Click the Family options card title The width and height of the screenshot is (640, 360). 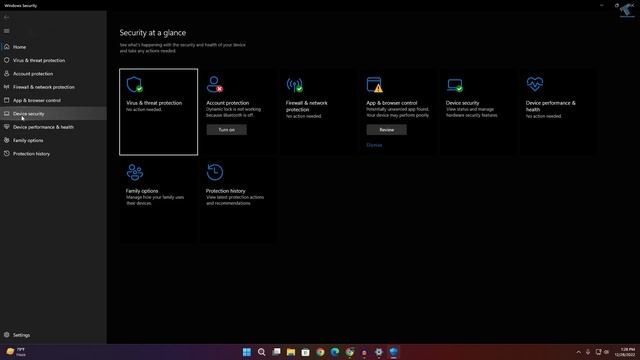(x=142, y=191)
